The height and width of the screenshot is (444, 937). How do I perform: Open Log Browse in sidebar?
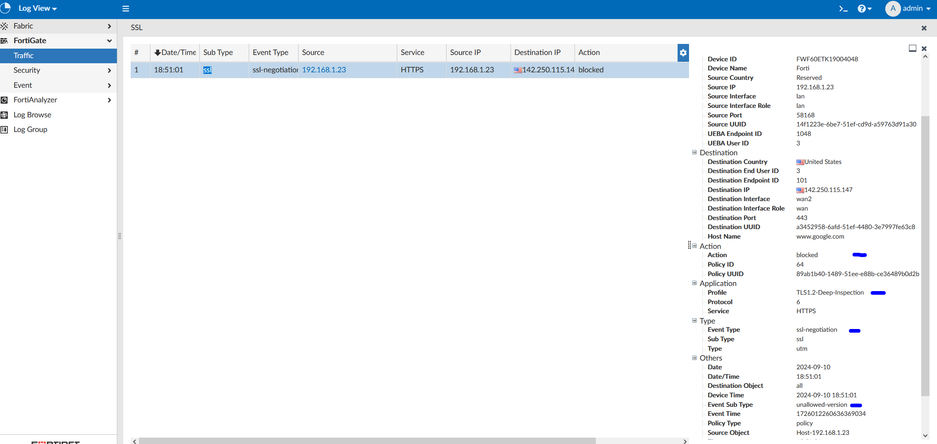32,115
